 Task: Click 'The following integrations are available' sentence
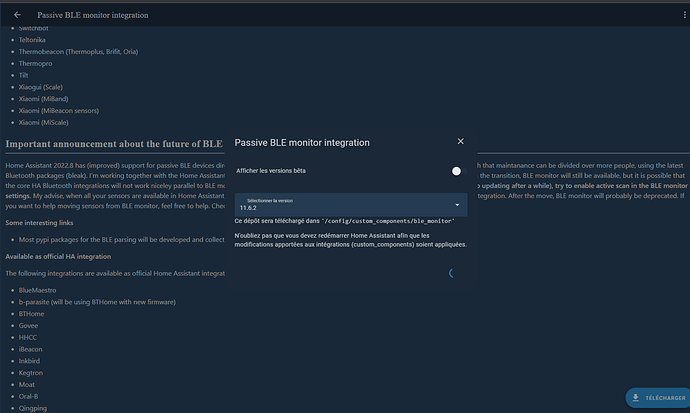pyautogui.click(x=115, y=274)
